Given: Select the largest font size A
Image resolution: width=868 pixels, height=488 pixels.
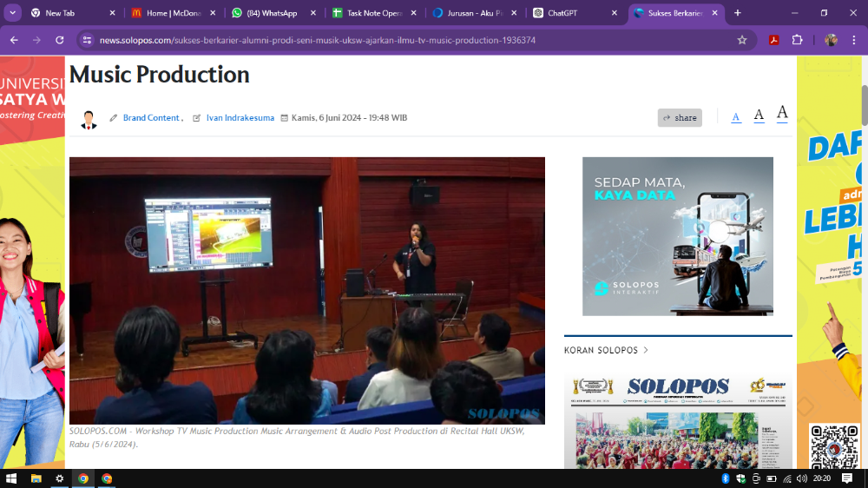Looking at the screenshot, I should [x=782, y=114].
